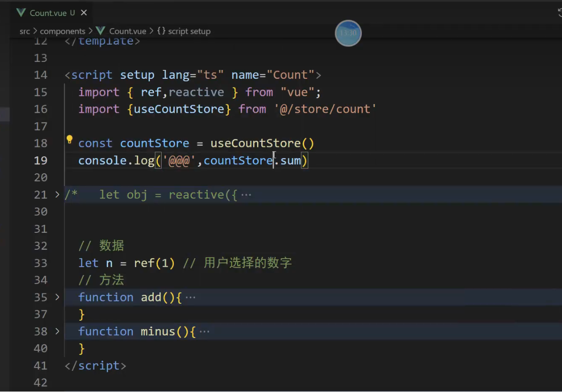This screenshot has height=392, width=562.
Task: Click the opening script tag keyword on line 14
Action: (x=92, y=75)
